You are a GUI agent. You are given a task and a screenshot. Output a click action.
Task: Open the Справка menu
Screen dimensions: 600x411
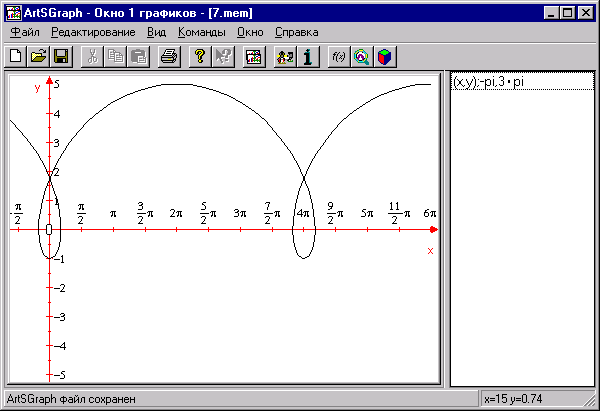297,32
